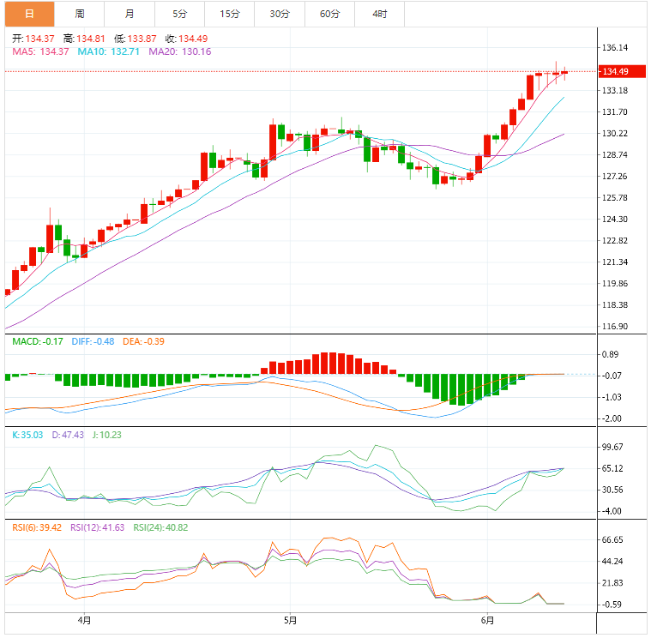Click the MA10: 132.71 indicator label

[110, 51]
